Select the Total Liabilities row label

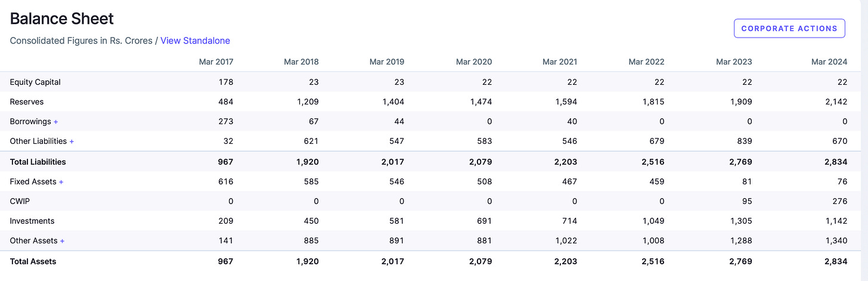tap(38, 162)
